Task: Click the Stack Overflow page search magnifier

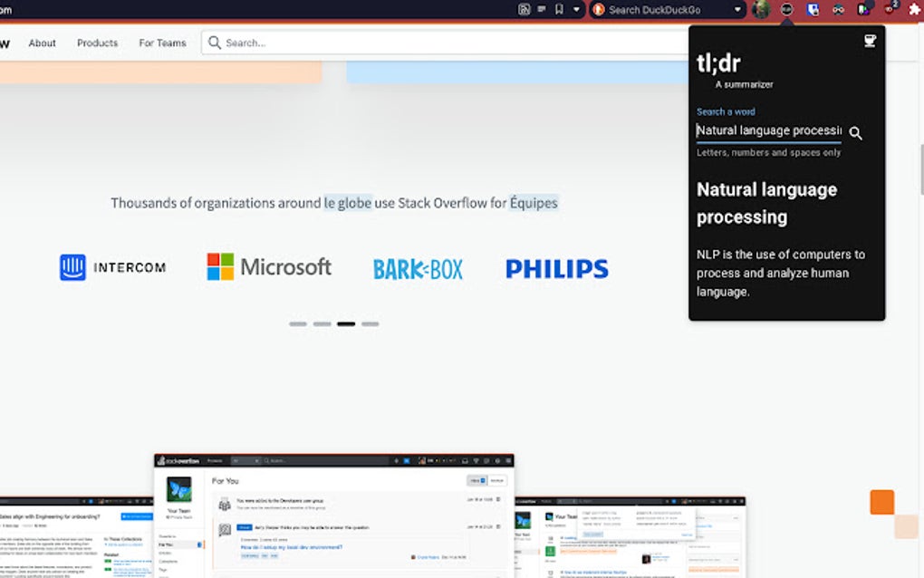Action: (x=214, y=42)
